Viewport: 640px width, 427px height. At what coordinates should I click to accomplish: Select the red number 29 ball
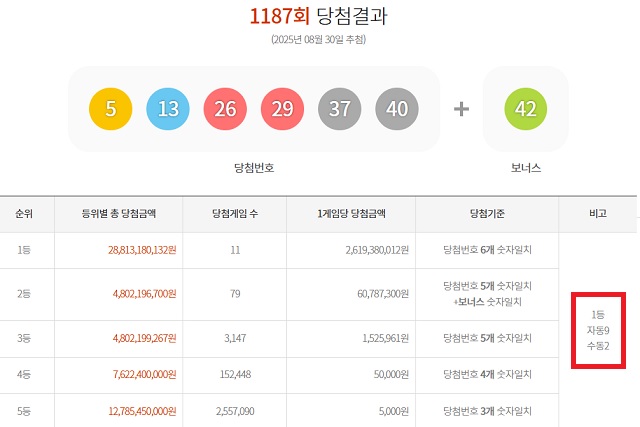(x=282, y=109)
